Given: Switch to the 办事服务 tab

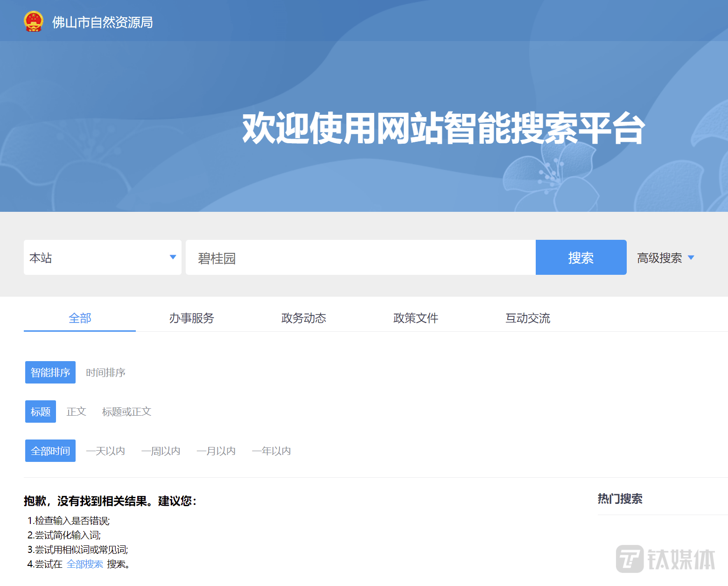Looking at the screenshot, I should 192,318.
